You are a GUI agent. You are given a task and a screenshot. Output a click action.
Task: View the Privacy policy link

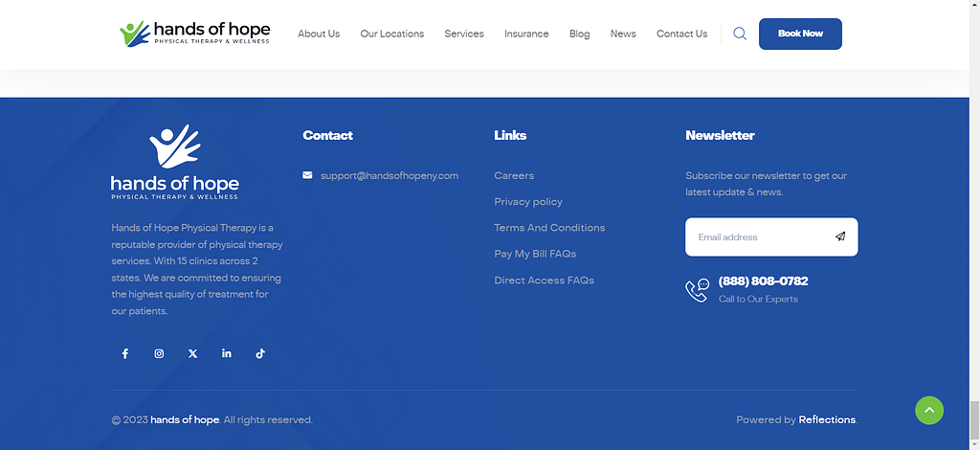[x=528, y=202]
